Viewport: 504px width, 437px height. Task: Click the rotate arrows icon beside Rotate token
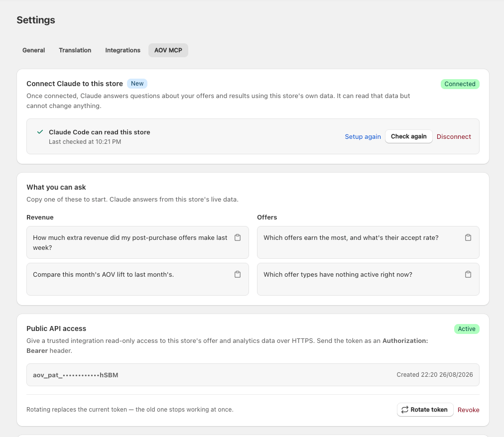coord(405,409)
